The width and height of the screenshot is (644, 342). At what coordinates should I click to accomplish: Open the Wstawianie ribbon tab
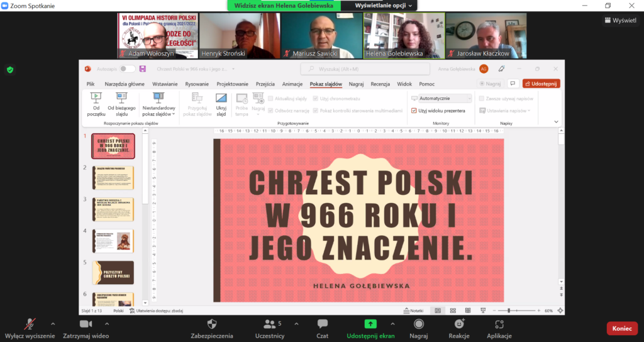click(164, 84)
